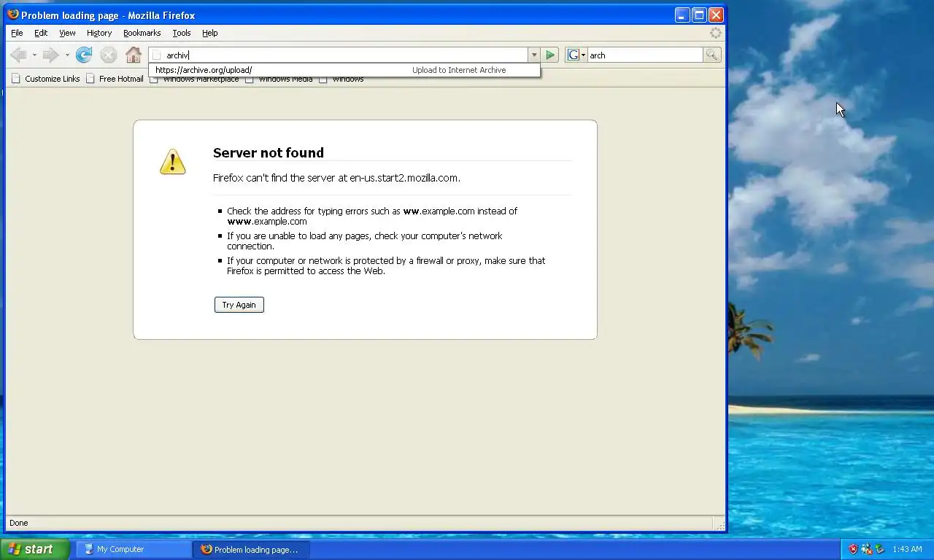Screen dimensions: 934x560
Task: Click the security shield tray icon
Action: (852, 549)
